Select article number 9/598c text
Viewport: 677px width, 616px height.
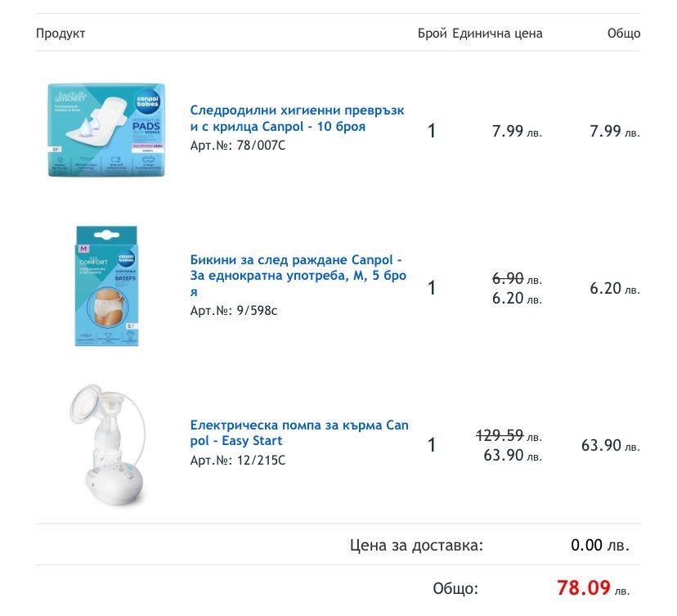[234, 311]
